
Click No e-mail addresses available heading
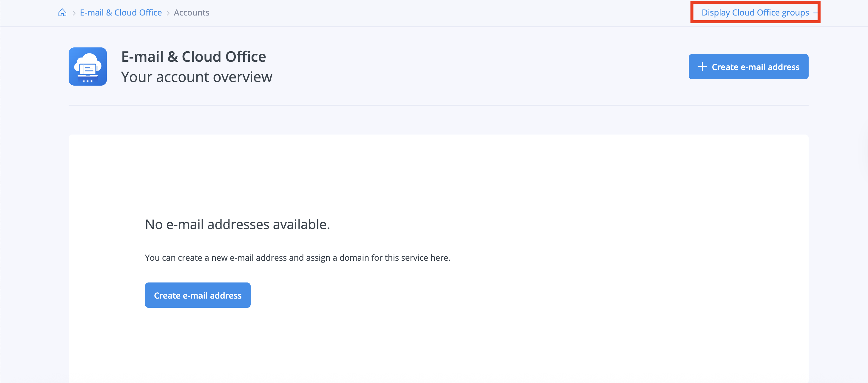[x=237, y=224]
